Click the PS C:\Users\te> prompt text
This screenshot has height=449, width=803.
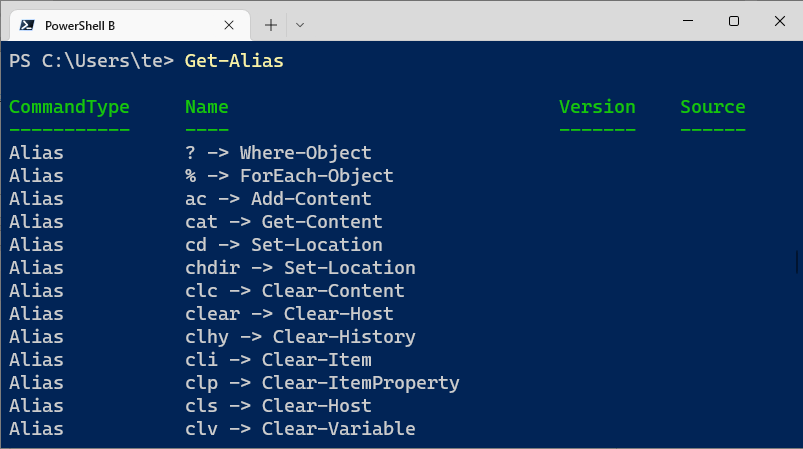91,61
